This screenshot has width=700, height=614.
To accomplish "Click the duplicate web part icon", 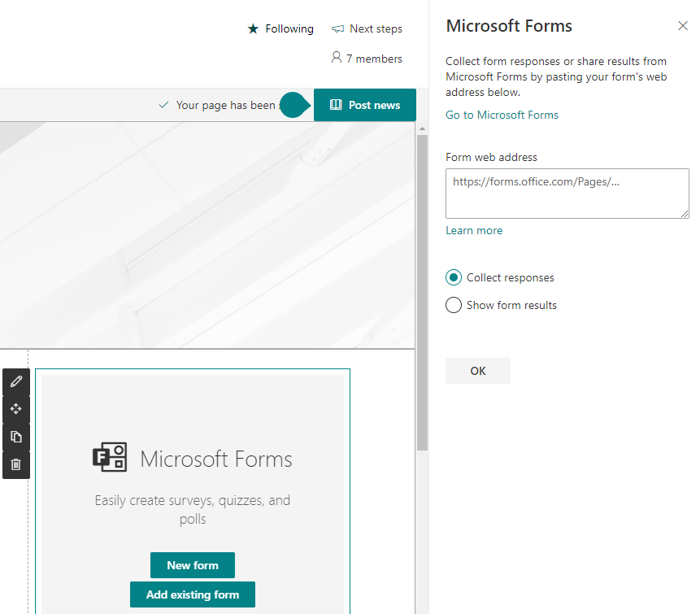I will click(16, 437).
